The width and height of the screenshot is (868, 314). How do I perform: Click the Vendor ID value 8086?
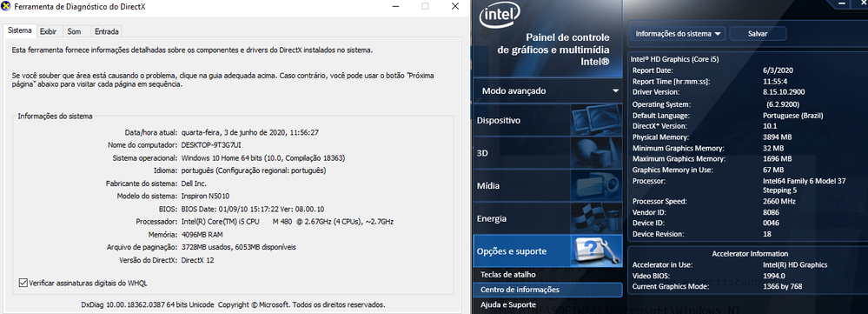(x=771, y=212)
